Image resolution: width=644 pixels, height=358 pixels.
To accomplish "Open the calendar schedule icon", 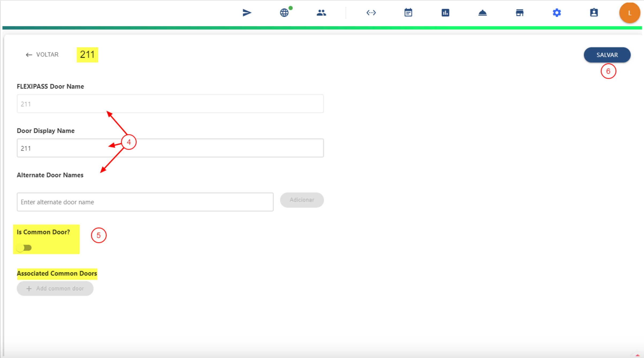I will coord(408,13).
